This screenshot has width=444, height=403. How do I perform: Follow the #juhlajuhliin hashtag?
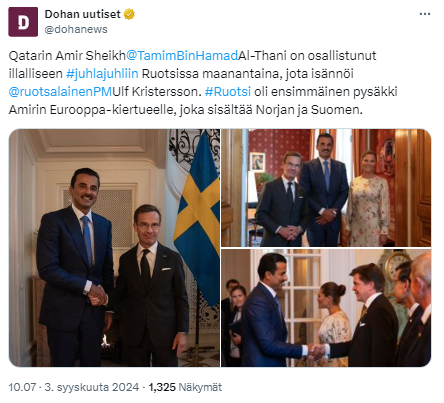[102, 74]
